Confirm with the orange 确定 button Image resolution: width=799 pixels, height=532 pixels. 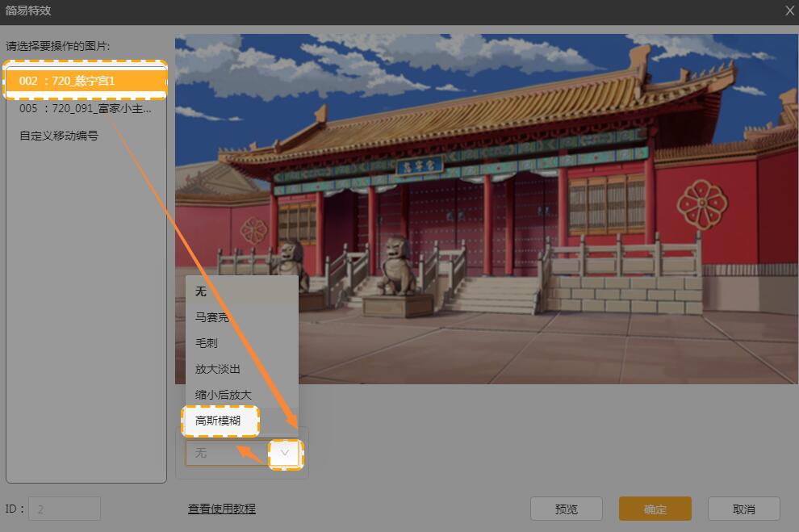(655, 509)
